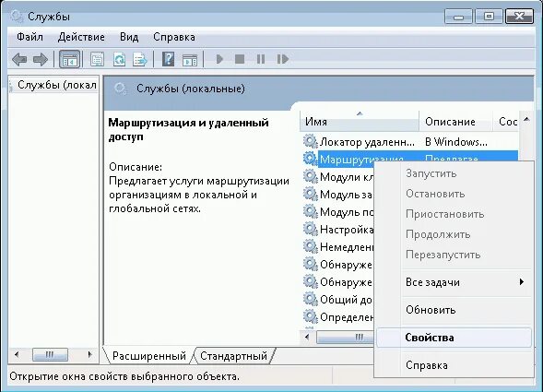Select the Немедленн... service row

click(337, 246)
